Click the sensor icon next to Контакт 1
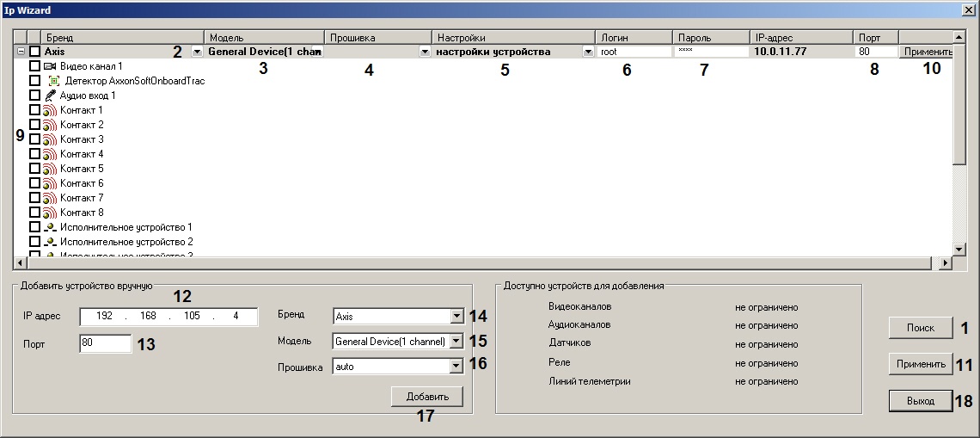The height and width of the screenshot is (438, 980). 50,110
